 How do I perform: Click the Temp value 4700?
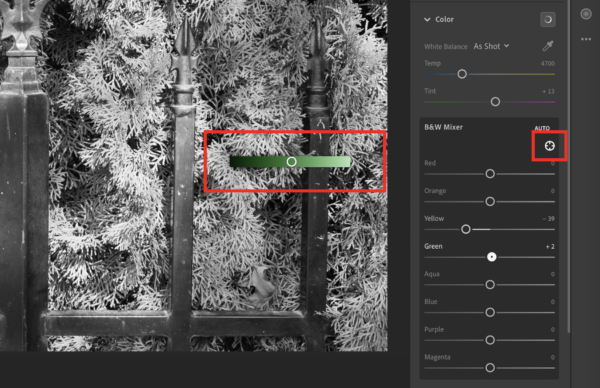coord(548,64)
